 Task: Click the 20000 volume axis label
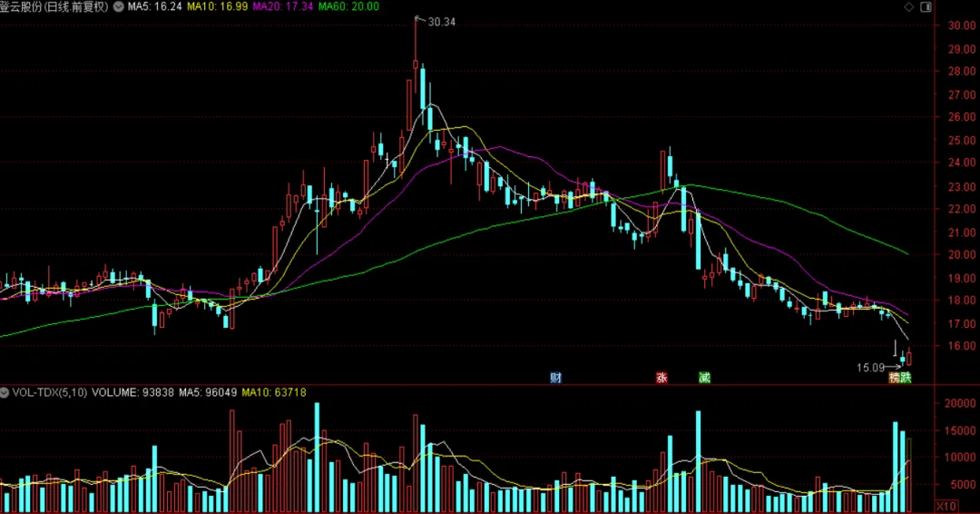click(961, 403)
